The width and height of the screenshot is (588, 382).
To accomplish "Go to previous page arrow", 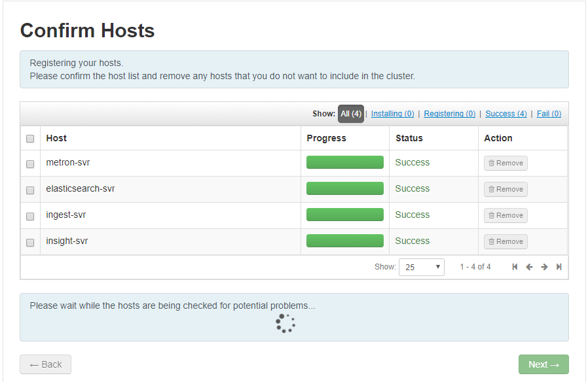I will click(529, 267).
